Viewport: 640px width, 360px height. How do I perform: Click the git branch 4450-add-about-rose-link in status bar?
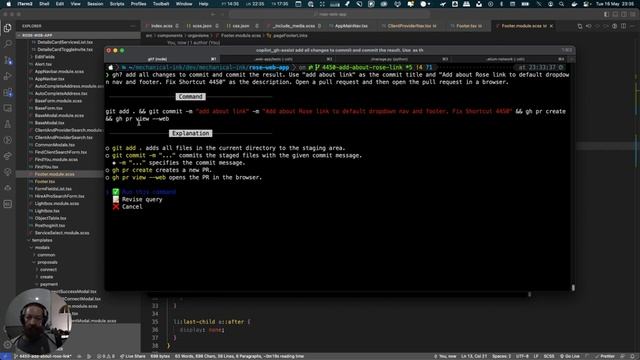[42, 356]
